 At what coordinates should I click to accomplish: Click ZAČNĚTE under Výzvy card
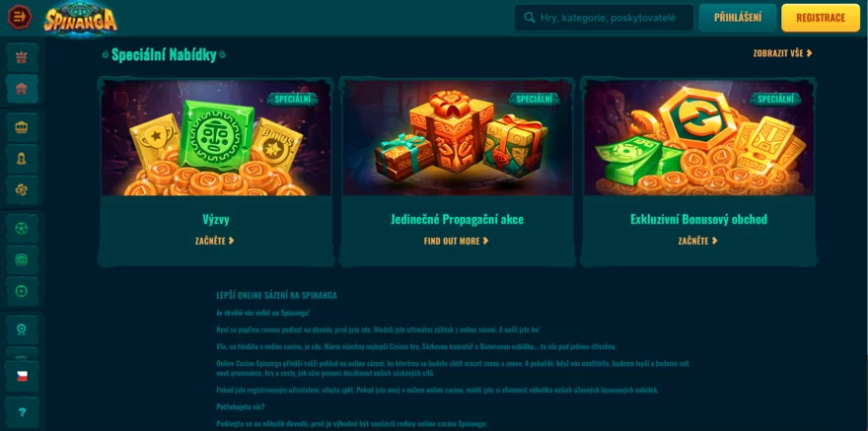[215, 241]
